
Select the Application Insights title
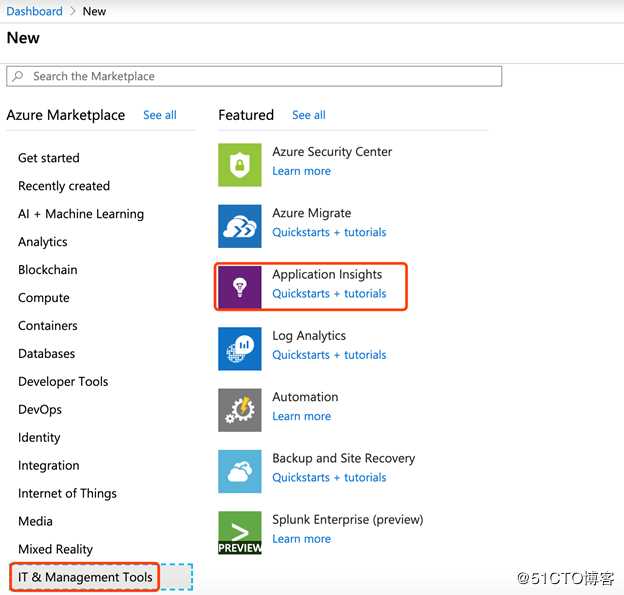[x=327, y=274]
